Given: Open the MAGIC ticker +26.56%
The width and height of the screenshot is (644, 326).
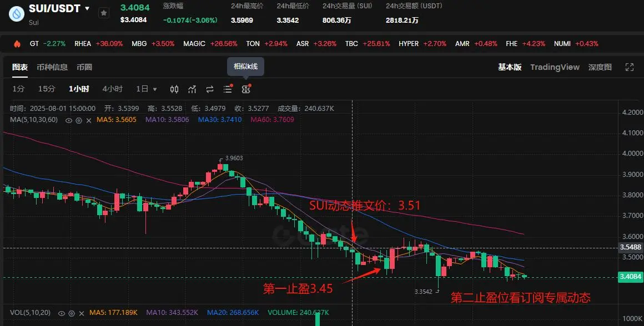Looking at the screenshot, I should click(210, 43).
